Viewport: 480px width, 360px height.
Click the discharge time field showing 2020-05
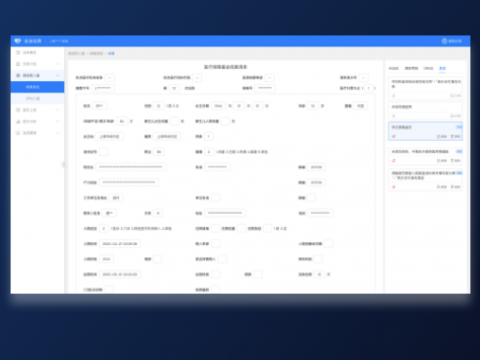click(120, 274)
